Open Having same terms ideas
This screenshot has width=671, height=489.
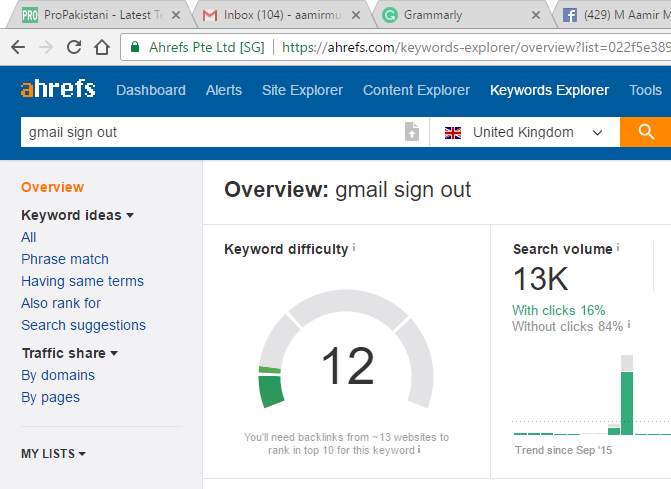pyautogui.click(x=83, y=281)
